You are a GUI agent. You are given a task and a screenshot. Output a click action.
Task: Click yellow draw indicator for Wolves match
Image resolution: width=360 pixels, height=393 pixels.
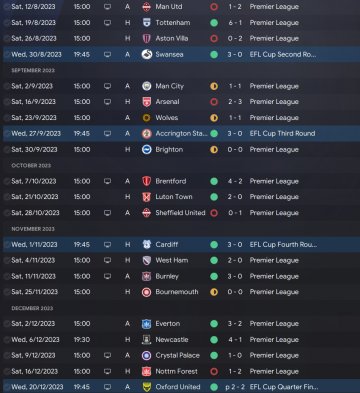pyautogui.click(x=214, y=118)
